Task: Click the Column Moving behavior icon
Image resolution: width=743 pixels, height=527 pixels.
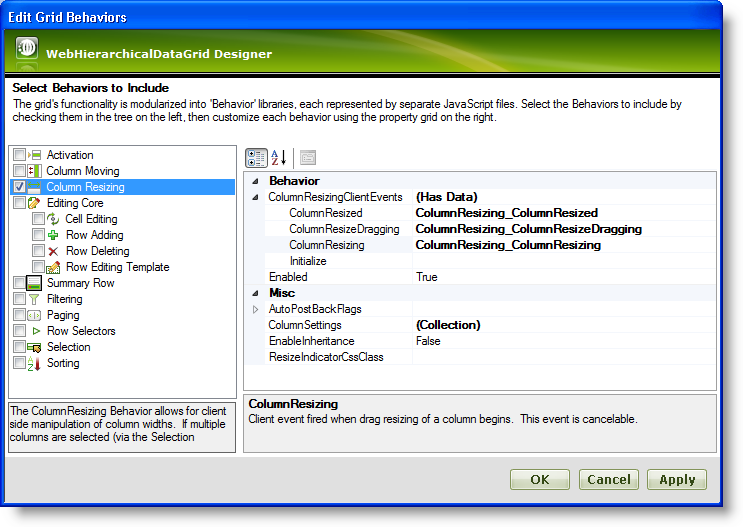Action: (34, 171)
